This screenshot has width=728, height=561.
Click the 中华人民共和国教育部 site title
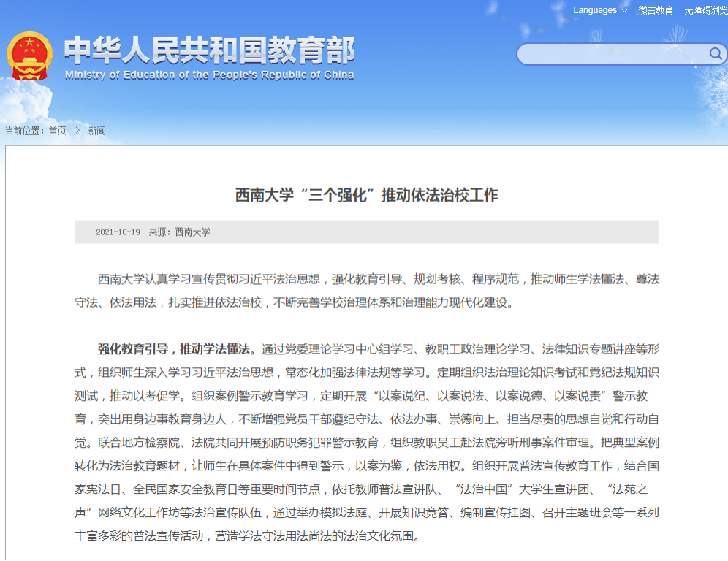pos(209,50)
